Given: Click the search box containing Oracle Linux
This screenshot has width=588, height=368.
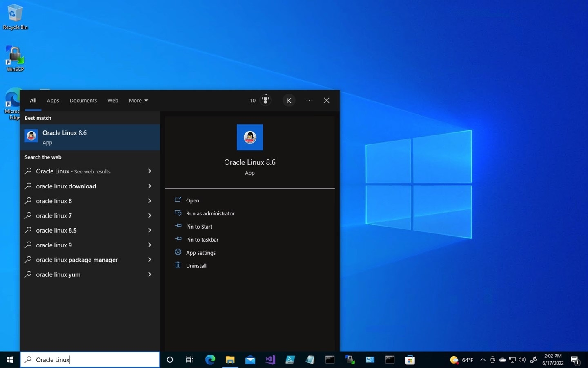Looking at the screenshot, I should click(90, 360).
